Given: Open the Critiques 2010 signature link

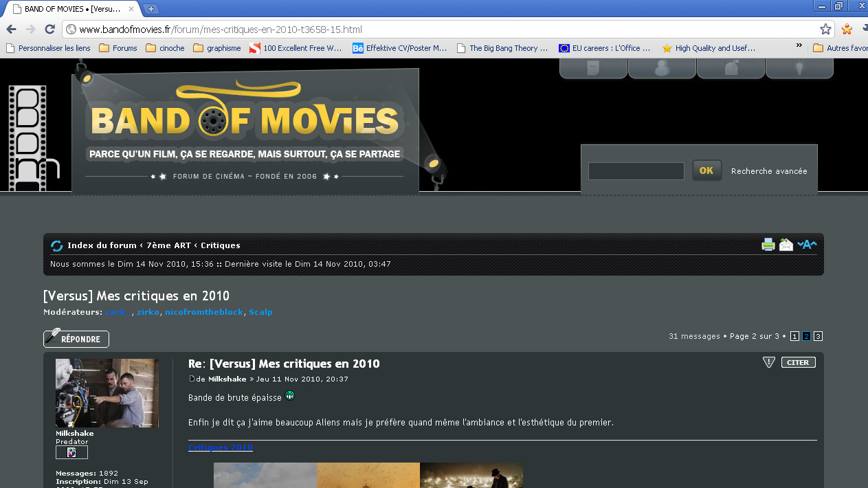Looking at the screenshot, I should pyautogui.click(x=221, y=447).
